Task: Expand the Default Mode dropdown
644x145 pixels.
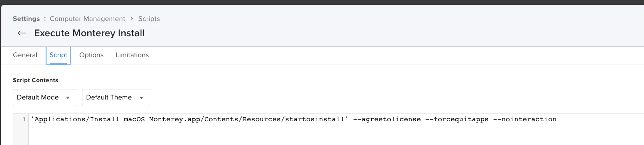Action: pyautogui.click(x=45, y=97)
